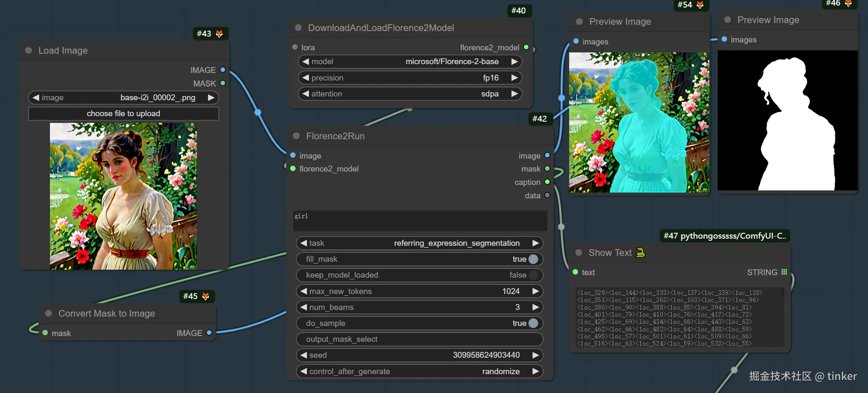Click the caption output port on Florence2Run
This screenshot has height=393, width=868.
[x=547, y=182]
